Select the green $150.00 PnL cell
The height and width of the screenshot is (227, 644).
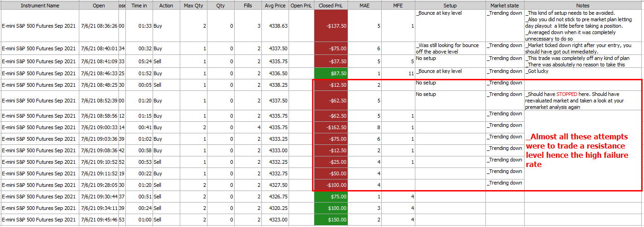[331, 220]
